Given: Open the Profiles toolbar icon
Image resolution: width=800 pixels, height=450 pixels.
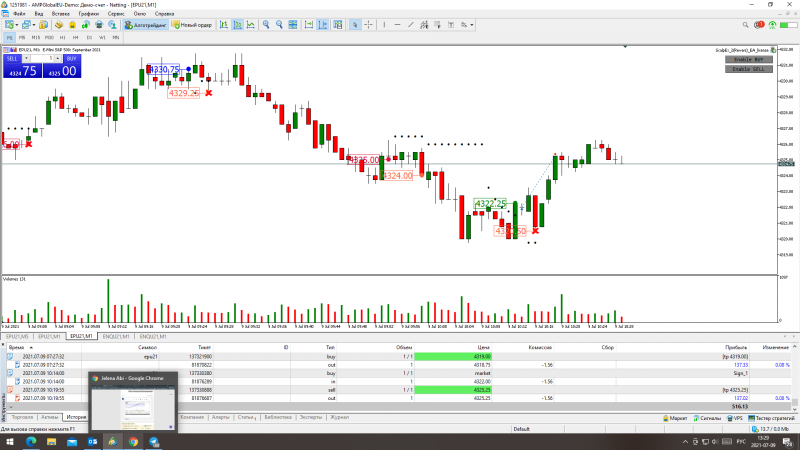Looking at the screenshot, I should coord(26,24).
